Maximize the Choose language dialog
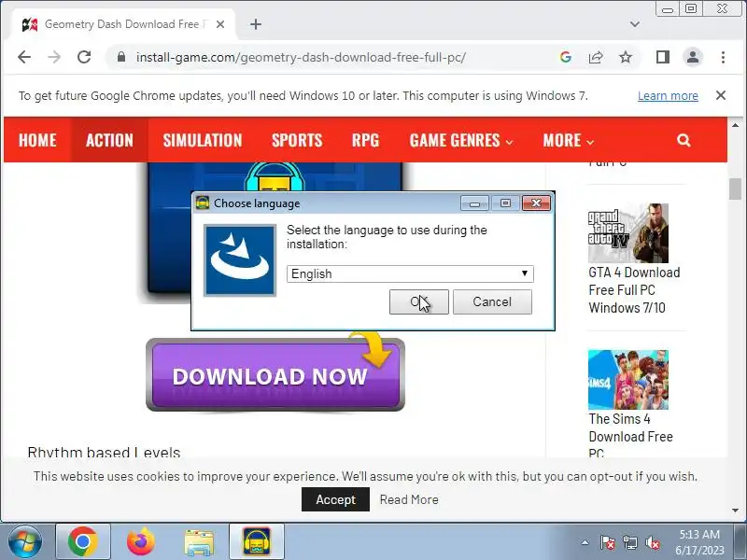This screenshot has width=747, height=560. pyautogui.click(x=505, y=203)
